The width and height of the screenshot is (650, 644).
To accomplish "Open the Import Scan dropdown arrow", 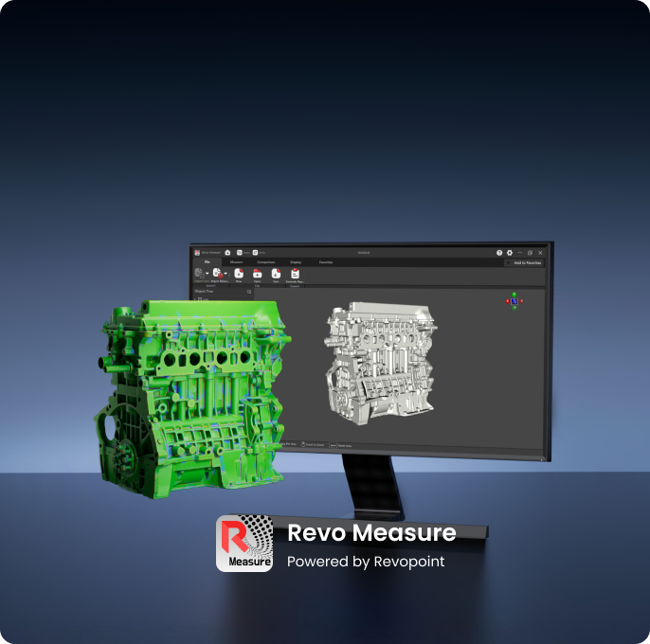I will (207, 274).
